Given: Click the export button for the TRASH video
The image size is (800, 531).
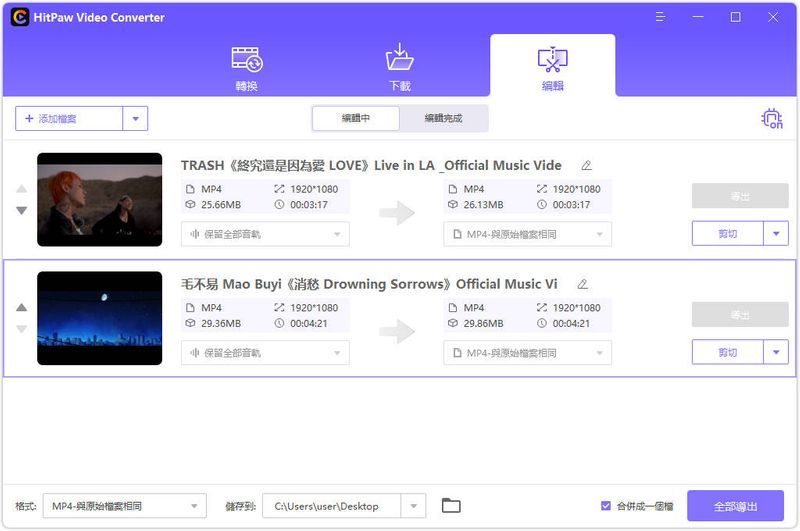Looking at the screenshot, I should pos(740,196).
